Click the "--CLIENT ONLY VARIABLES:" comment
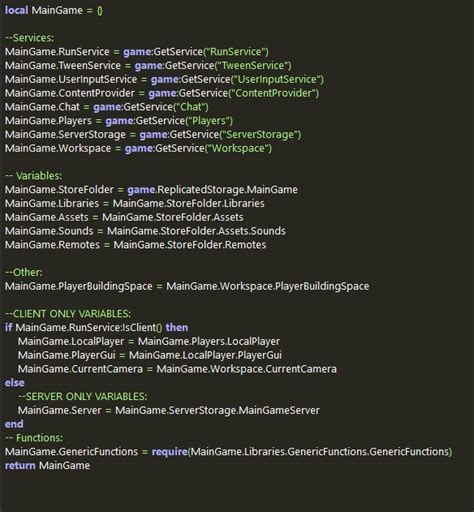The height and width of the screenshot is (512, 474). 68,314
